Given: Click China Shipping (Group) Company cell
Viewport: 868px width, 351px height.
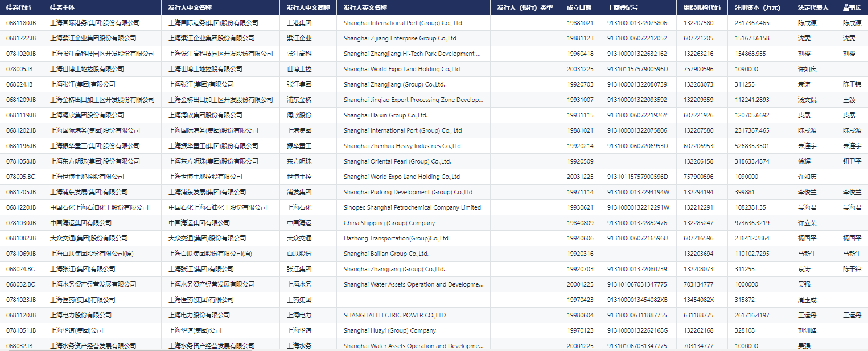Looking at the screenshot, I should click(413, 223).
